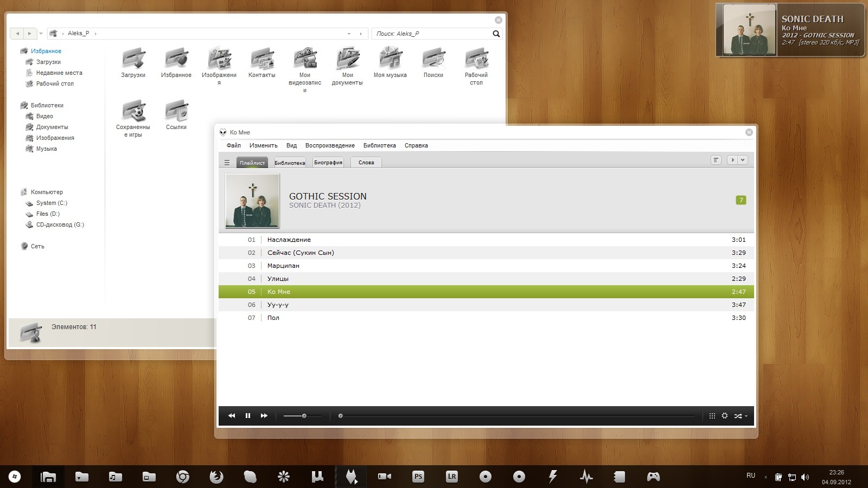Viewport: 868px width, 488px height.
Task: Open the down arrow dropdown in player toolbar
Action: click(x=743, y=160)
